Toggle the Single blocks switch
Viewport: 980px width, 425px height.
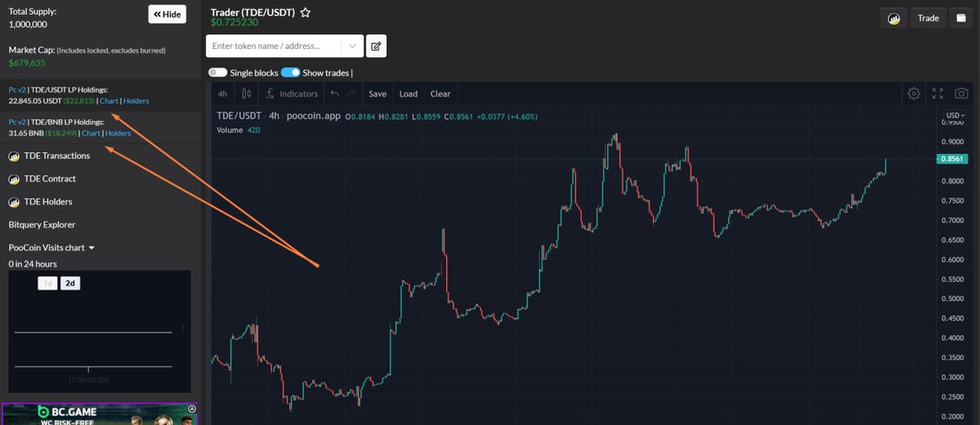tap(217, 73)
